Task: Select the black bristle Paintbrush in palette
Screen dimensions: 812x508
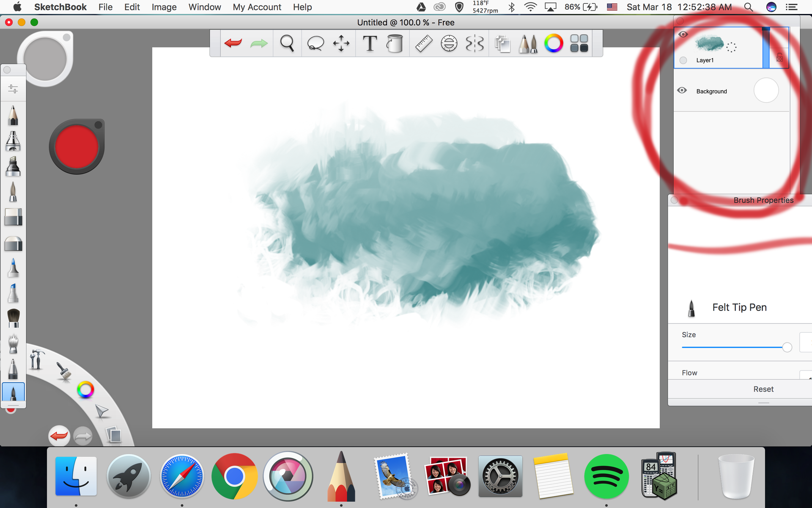Action: [14, 317]
